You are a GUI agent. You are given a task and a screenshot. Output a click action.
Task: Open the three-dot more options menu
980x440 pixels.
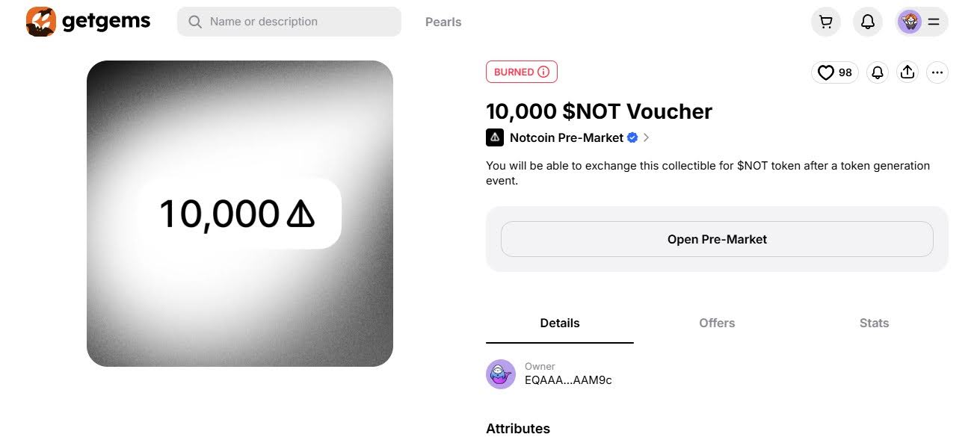pyautogui.click(x=937, y=72)
